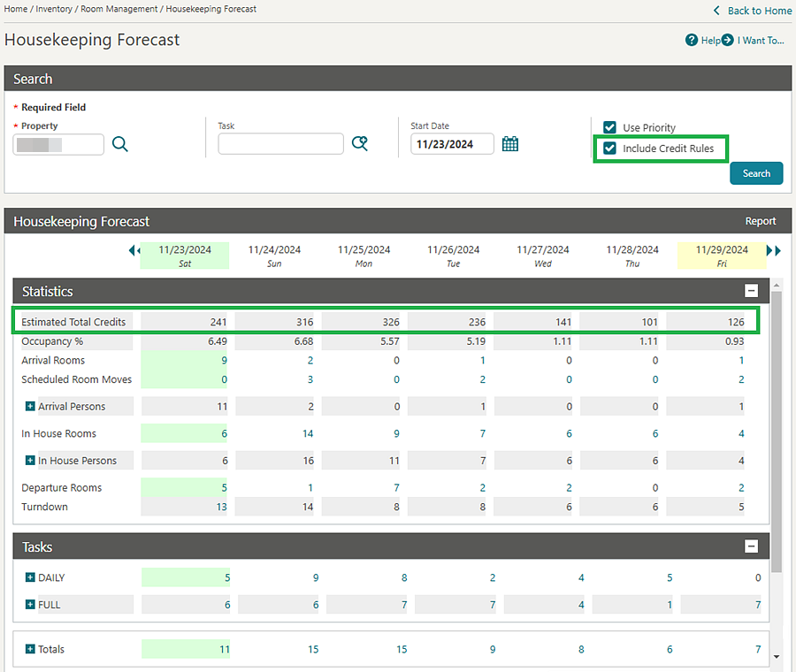This screenshot has height=672, width=796.
Task: Click the Departure Rooms label
Action: pyautogui.click(x=61, y=488)
